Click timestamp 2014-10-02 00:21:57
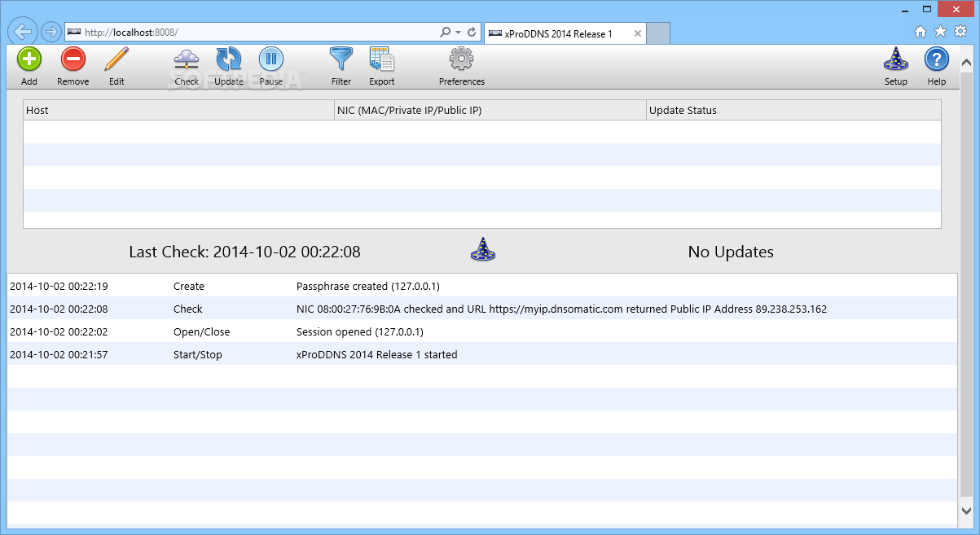 (x=59, y=355)
